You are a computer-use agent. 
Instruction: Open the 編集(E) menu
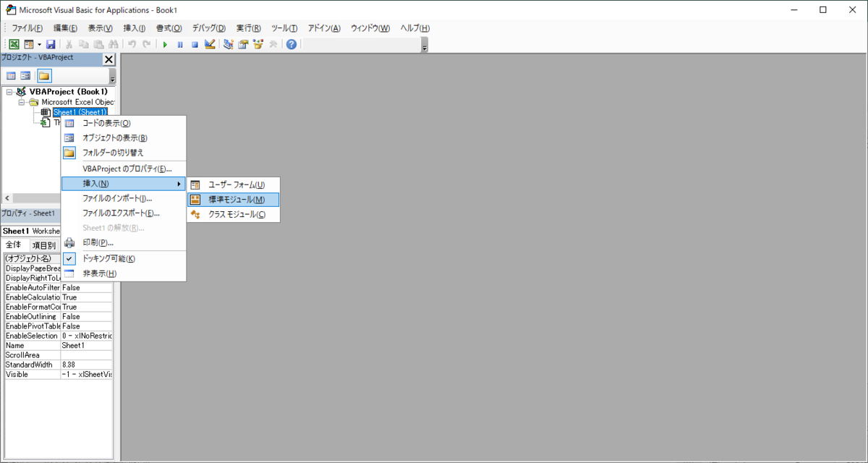pos(65,27)
